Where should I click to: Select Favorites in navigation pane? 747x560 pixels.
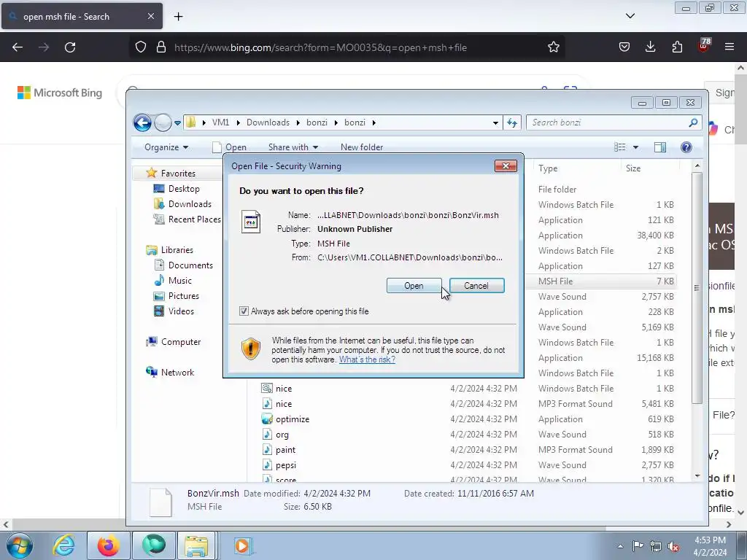(x=178, y=174)
